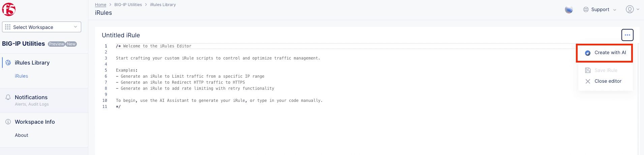Click the three-dot editor options button
The height and width of the screenshot is (155, 644).
point(627,35)
